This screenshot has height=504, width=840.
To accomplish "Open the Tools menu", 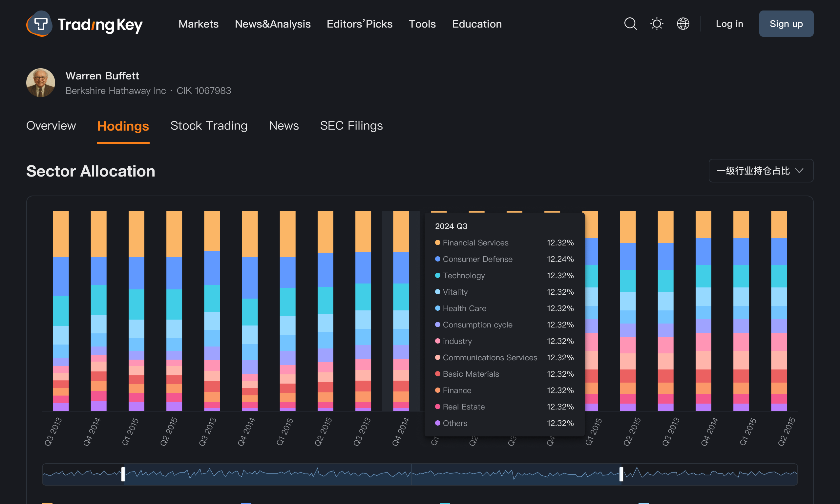I will coord(422,24).
